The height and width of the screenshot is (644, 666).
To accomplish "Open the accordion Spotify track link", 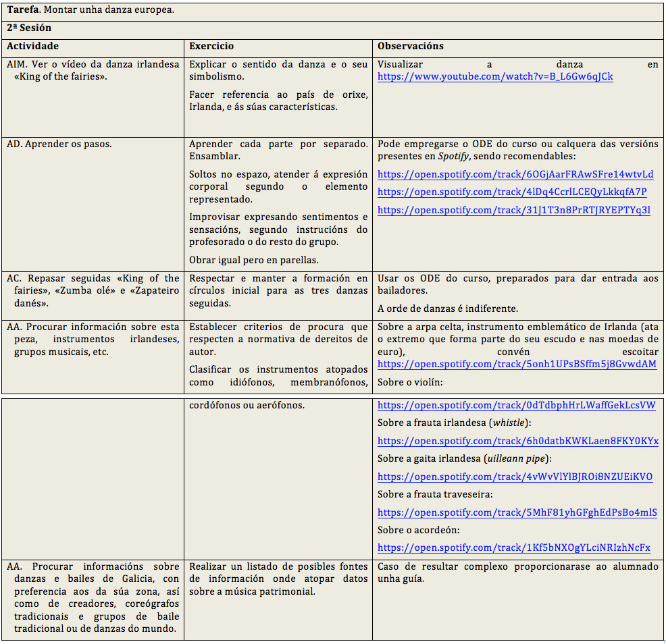I will click(x=514, y=548).
